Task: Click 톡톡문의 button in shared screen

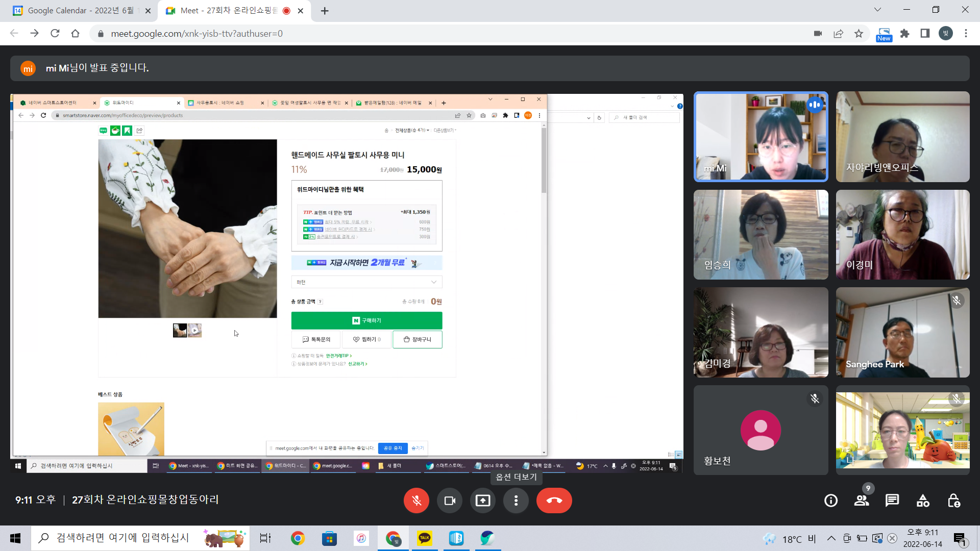Action: (316, 339)
